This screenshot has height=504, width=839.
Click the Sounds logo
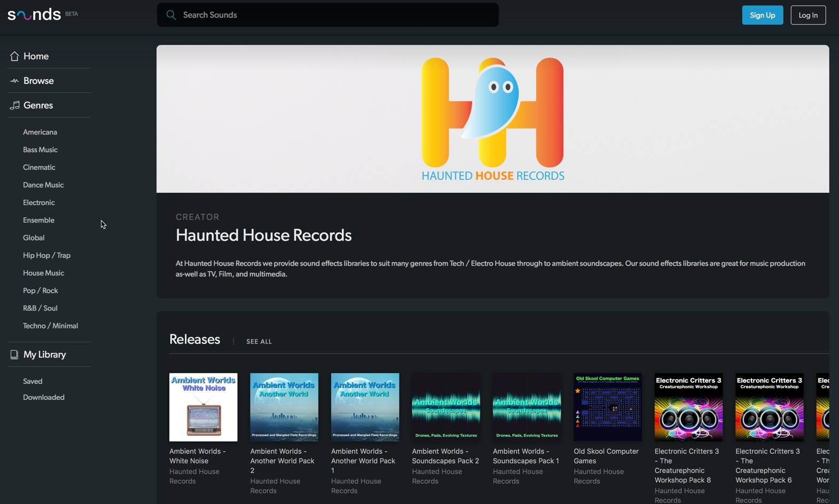tap(34, 14)
